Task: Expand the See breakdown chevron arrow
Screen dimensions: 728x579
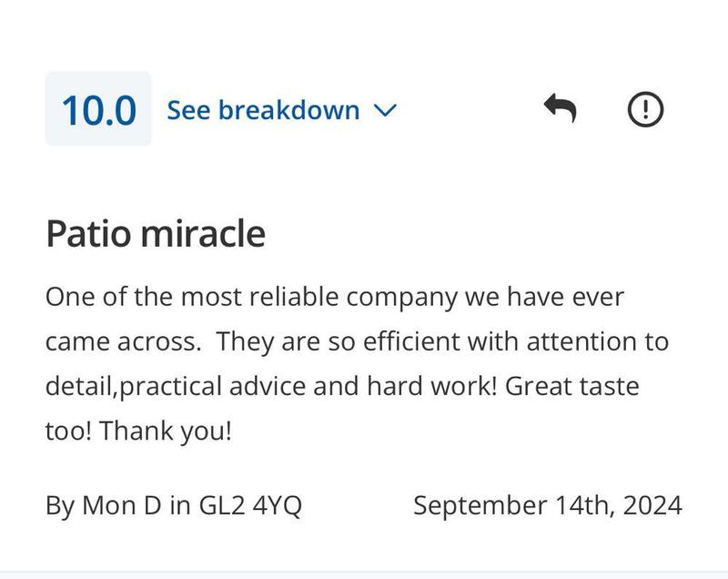Action: coord(385,110)
